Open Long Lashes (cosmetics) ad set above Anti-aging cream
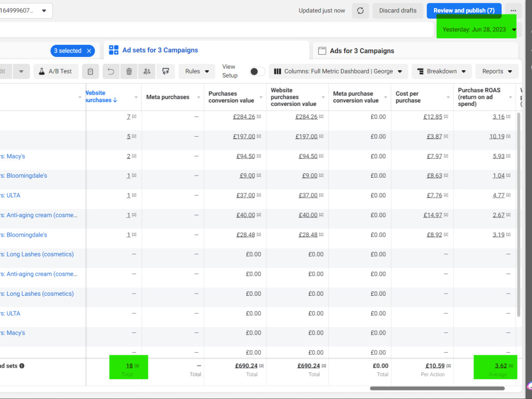 click(37, 254)
